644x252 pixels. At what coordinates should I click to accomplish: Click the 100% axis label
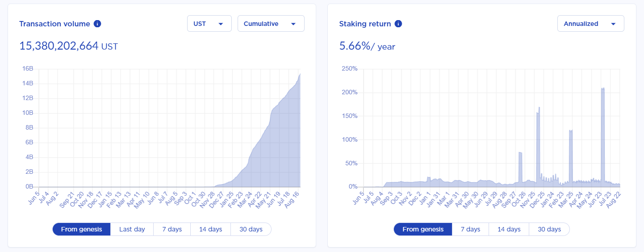(350, 140)
